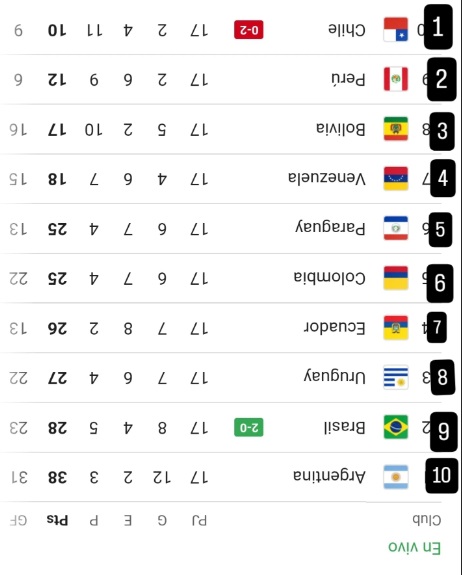Viewport: 462px width, 575px height.
Task: Click the Perú flag icon
Action: pyautogui.click(x=396, y=79)
